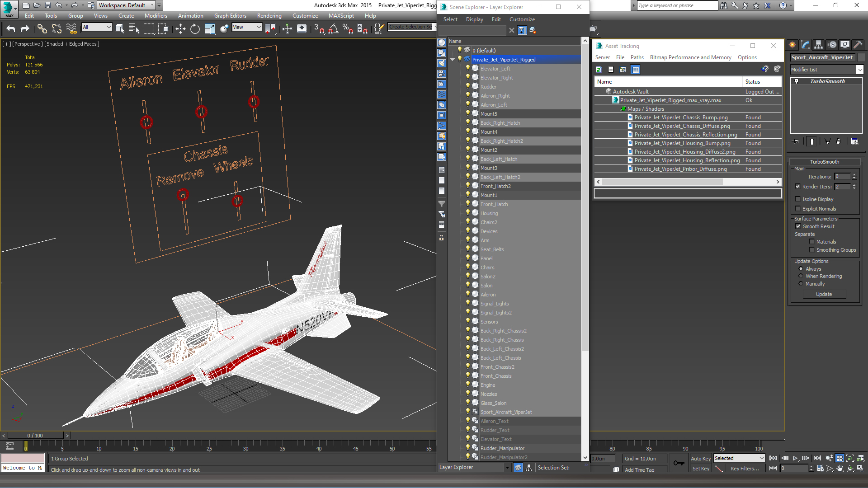868x488 pixels.
Task: Open the Motion command panel tab
Action: [x=832, y=45]
